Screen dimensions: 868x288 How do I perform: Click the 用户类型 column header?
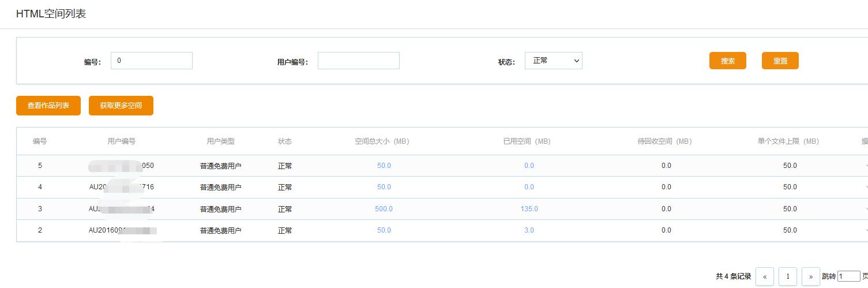(221, 141)
